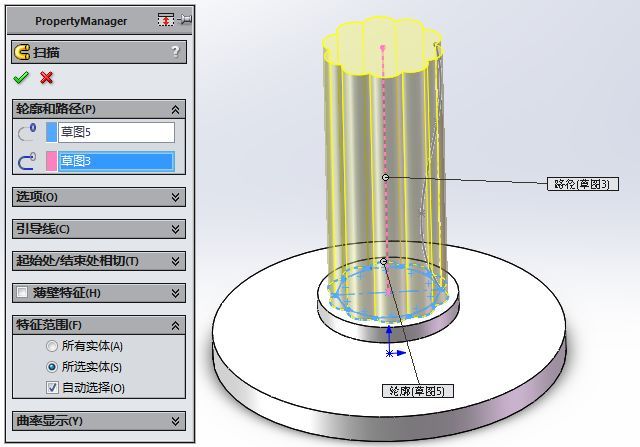The width and height of the screenshot is (640, 447).
Task: Click the profile selection icon beside 草图5
Action: click(x=27, y=132)
